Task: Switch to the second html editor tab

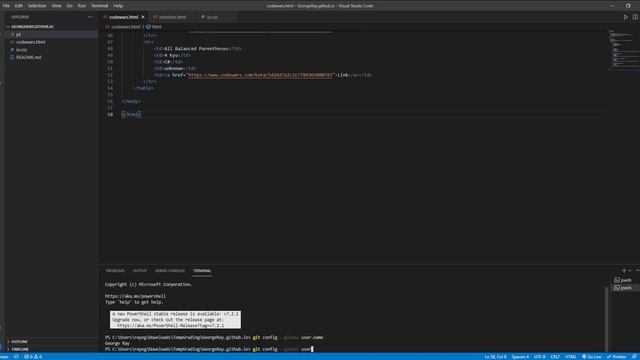Action: click(173, 17)
